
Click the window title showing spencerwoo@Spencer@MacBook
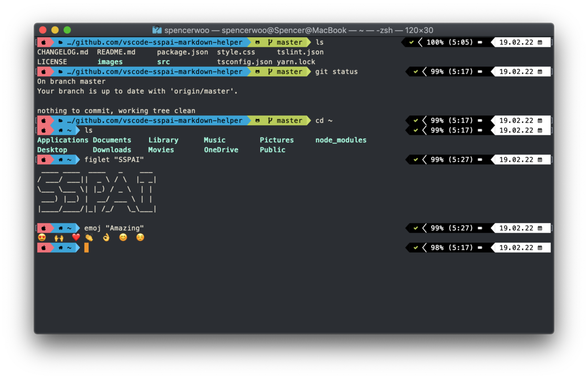coord(294,30)
